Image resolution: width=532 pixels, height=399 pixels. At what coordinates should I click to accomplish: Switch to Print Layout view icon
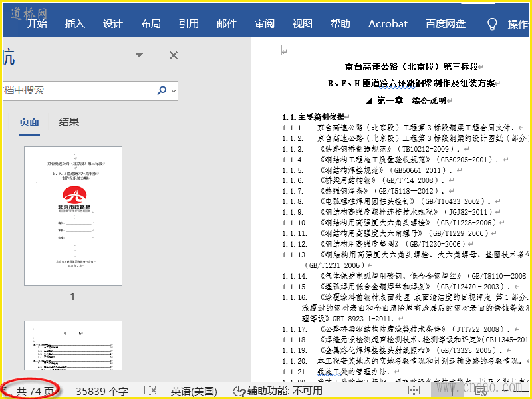coord(447,391)
